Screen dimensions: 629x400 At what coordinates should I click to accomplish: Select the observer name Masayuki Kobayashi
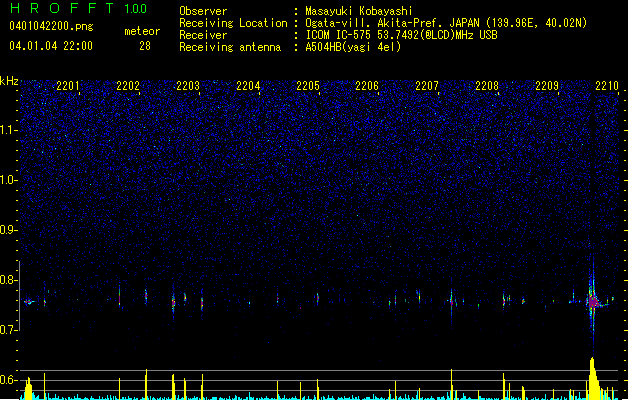(359, 11)
